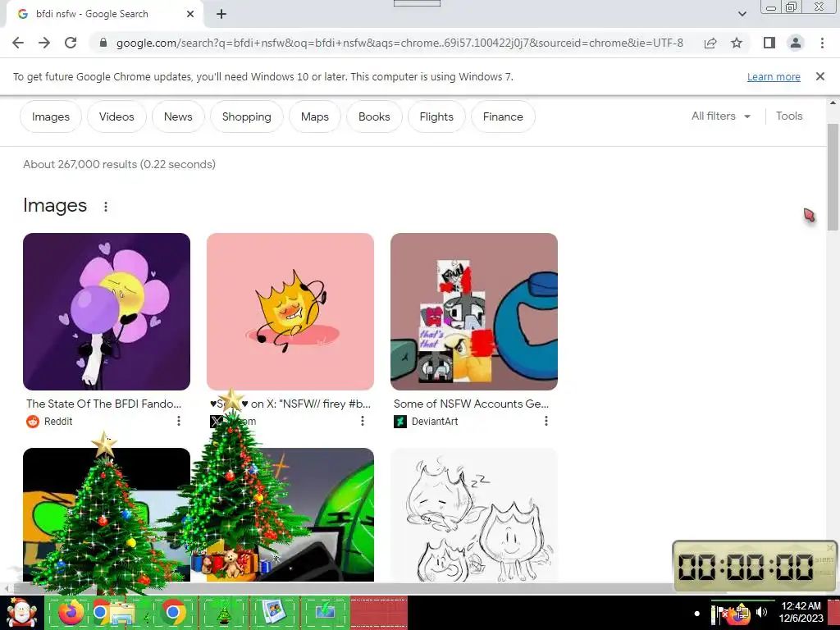Open the Christmas tree app in taskbar

(x=223, y=614)
